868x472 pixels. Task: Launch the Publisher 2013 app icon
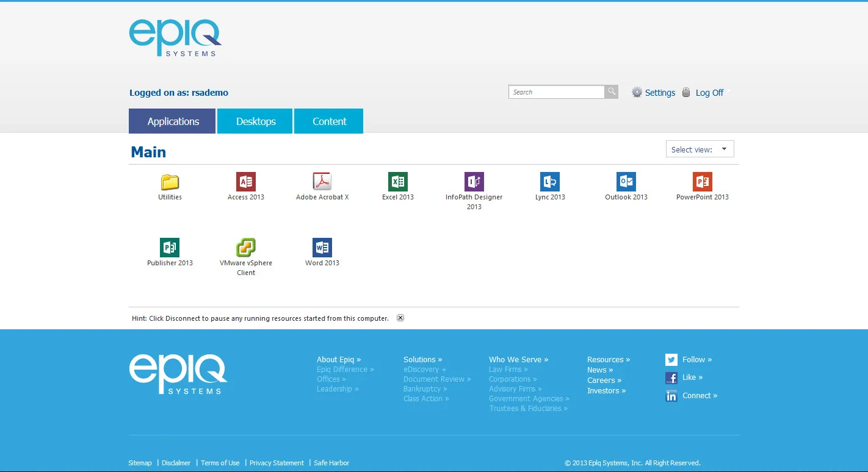tap(170, 248)
